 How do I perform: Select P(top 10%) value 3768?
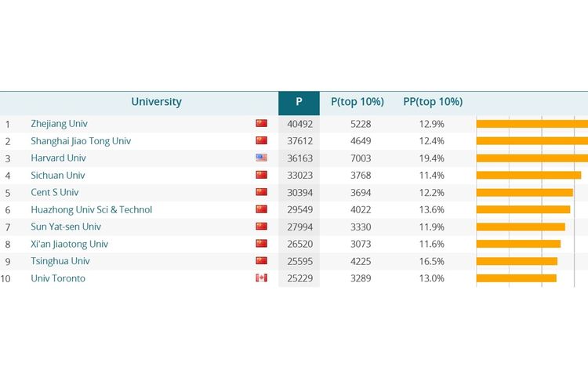[361, 176]
